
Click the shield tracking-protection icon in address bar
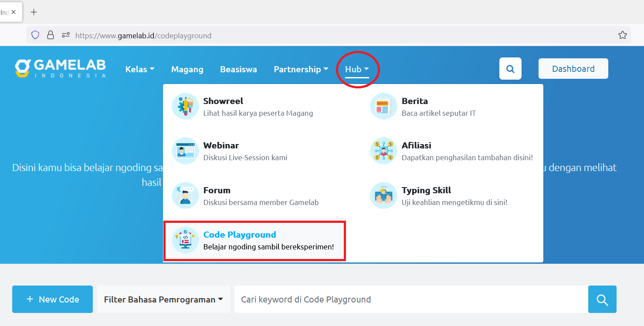pyautogui.click(x=35, y=34)
